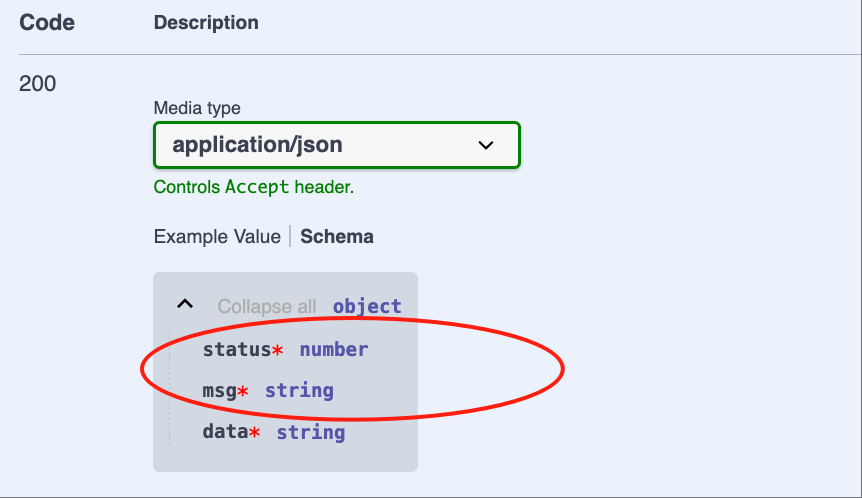The height and width of the screenshot is (498, 862).
Task: Click the string type beside data
Action: [311, 433]
